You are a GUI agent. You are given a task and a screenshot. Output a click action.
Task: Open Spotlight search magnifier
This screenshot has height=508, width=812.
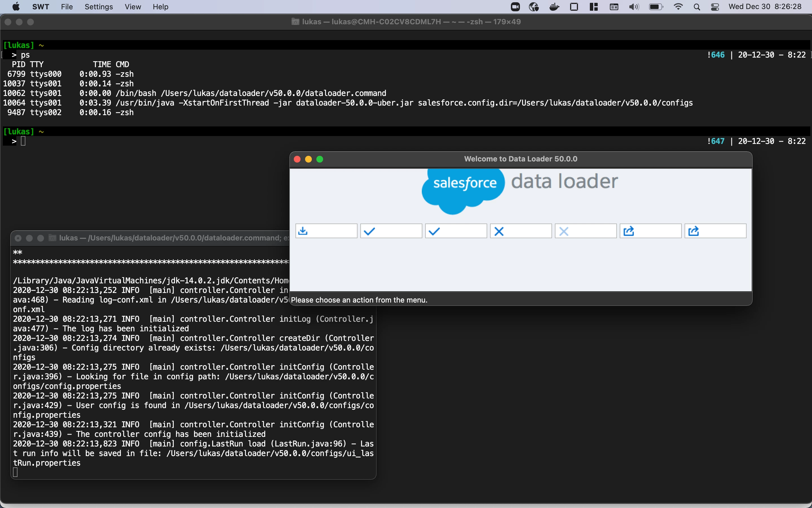[x=697, y=7]
